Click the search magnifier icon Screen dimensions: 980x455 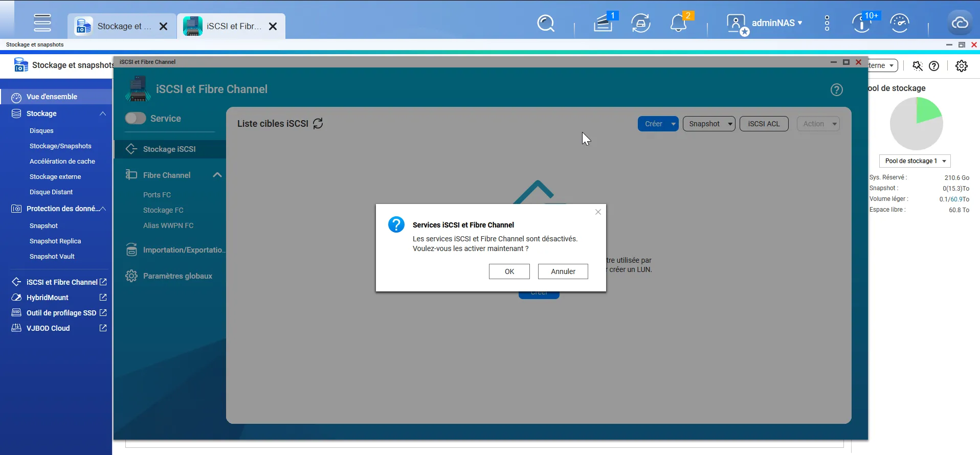pos(546,23)
